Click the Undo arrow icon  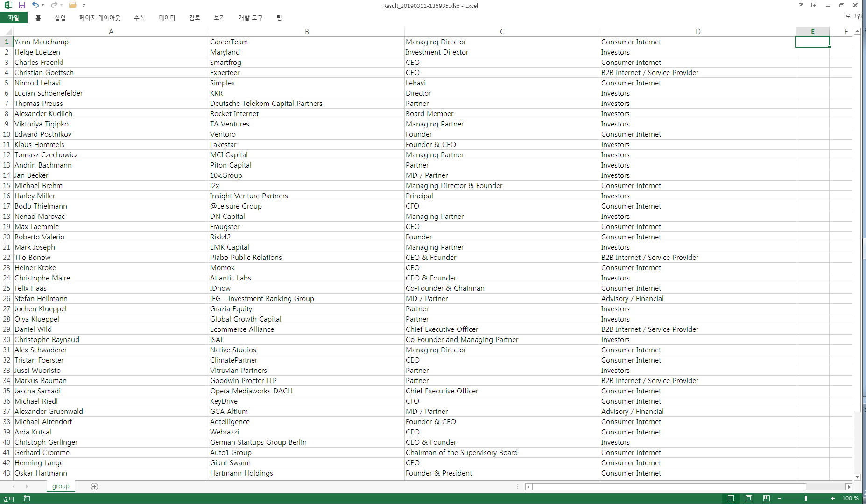coord(35,5)
